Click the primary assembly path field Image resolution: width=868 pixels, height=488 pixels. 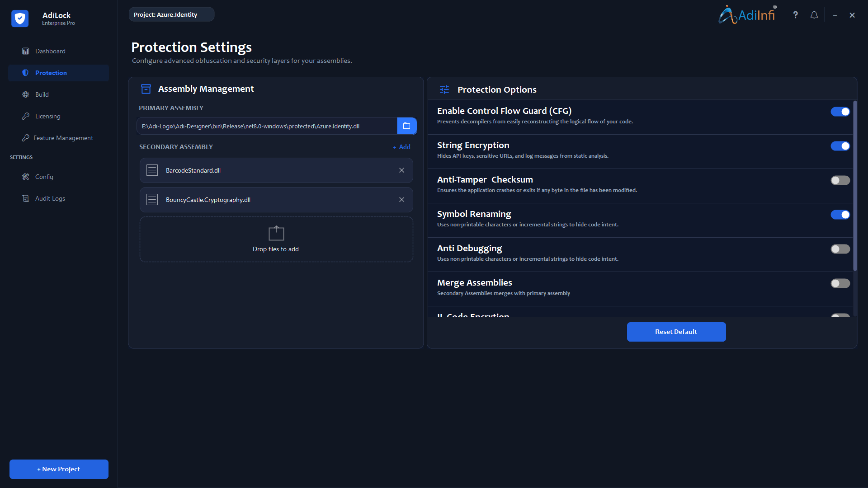[x=267, y=126]
